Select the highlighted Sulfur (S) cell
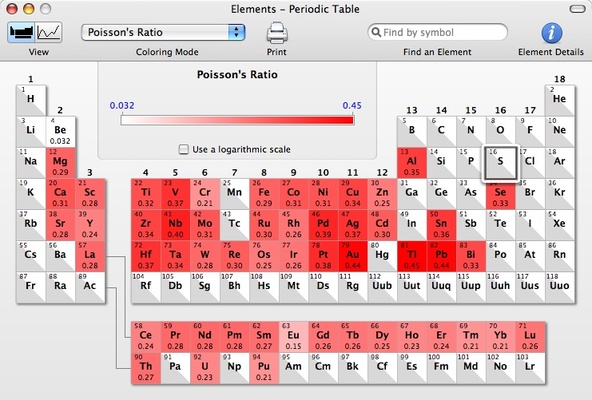This screenshot has width=592, height=400. click(x=500, y=163)
